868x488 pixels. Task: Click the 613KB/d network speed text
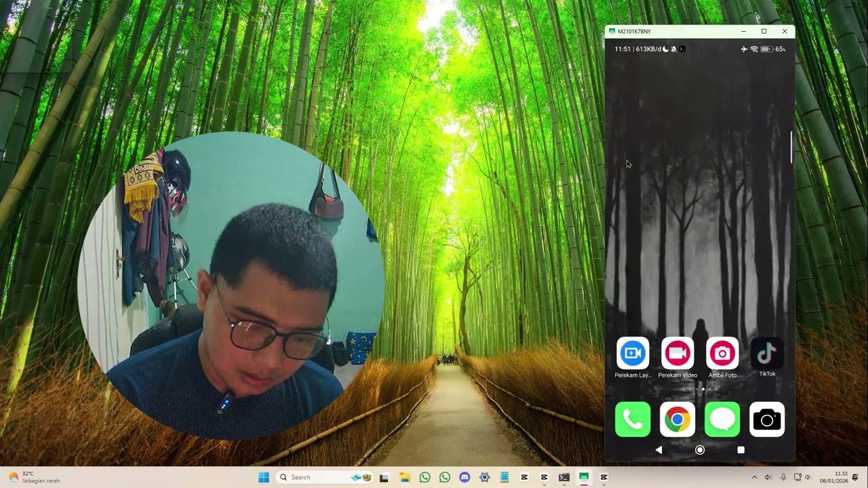click(x=648, y=49)
